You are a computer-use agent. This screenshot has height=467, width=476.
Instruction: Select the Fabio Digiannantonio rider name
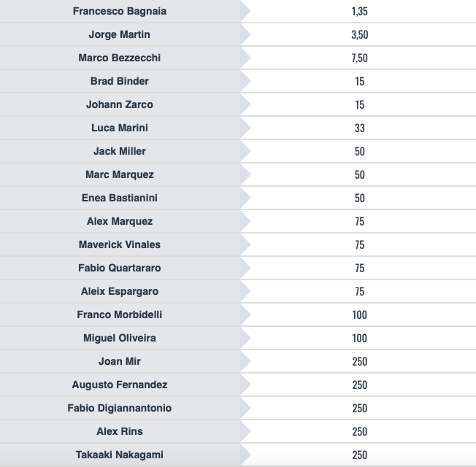[120, 408]
